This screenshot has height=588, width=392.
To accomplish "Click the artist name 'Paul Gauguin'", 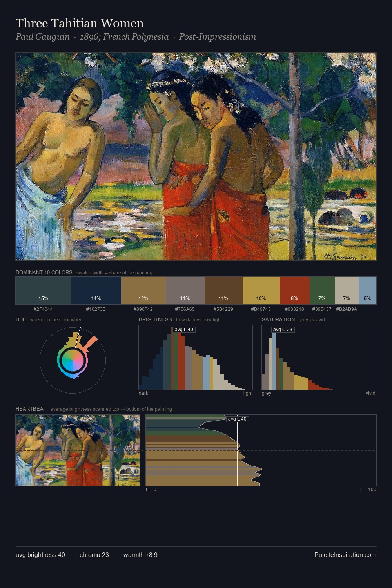I will coord(43,37).
